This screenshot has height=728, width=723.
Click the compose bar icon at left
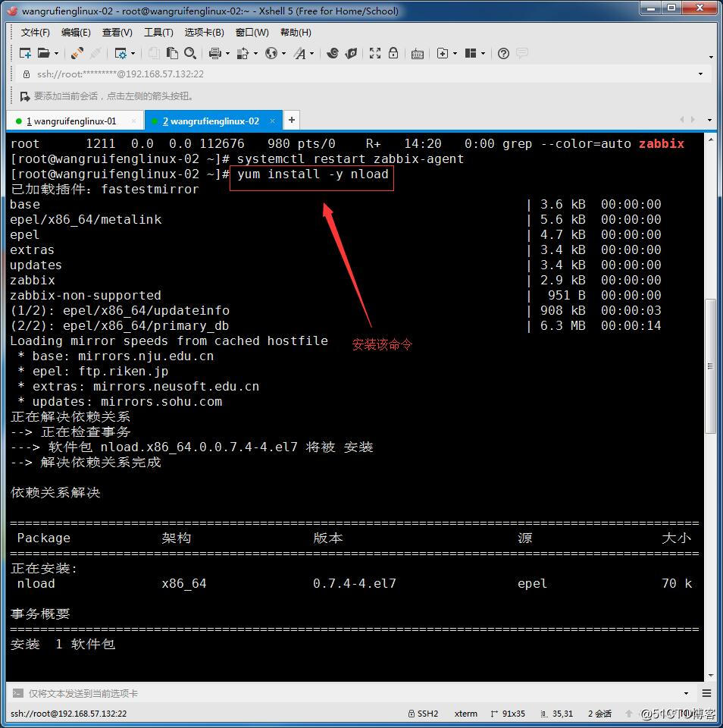pyautogui.click(x=17, y=693)
